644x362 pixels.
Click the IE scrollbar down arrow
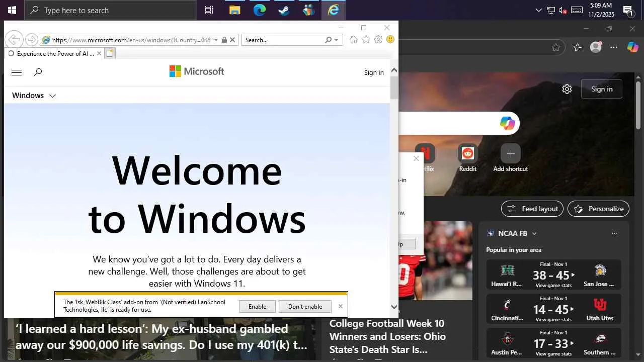[x=394, y=307]
